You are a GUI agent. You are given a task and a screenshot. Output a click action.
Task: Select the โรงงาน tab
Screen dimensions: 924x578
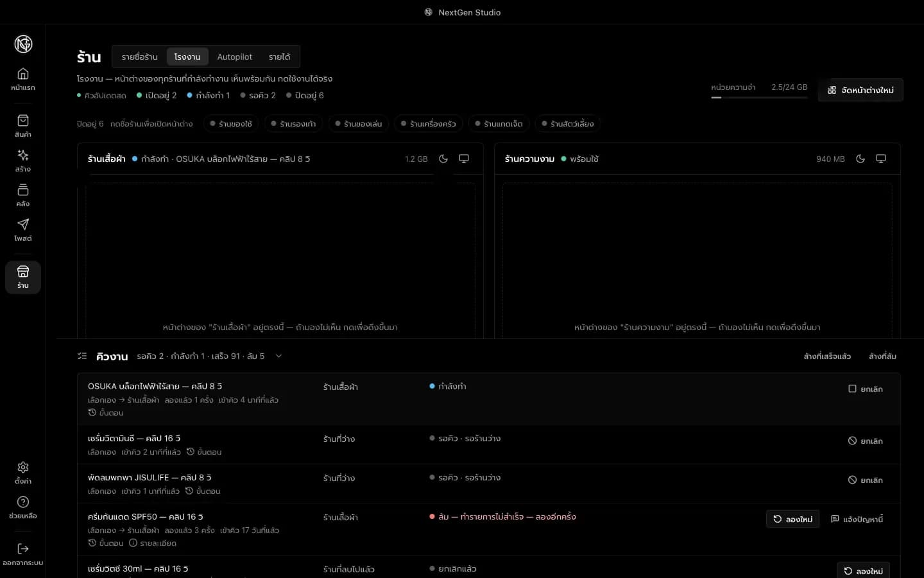tap(187, 57)
